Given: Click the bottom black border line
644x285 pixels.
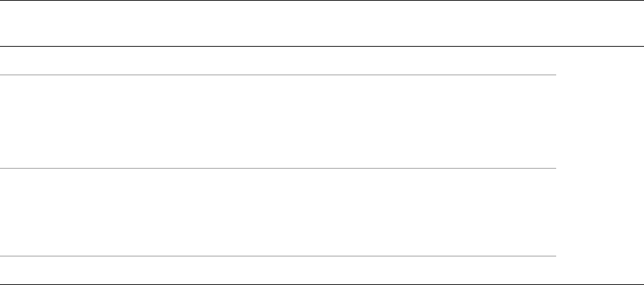Looking at the screenshot, I should tap(322, 284).
